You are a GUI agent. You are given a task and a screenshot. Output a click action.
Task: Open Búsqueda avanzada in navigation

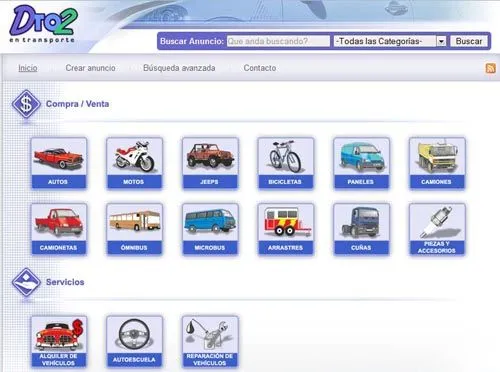179,68
